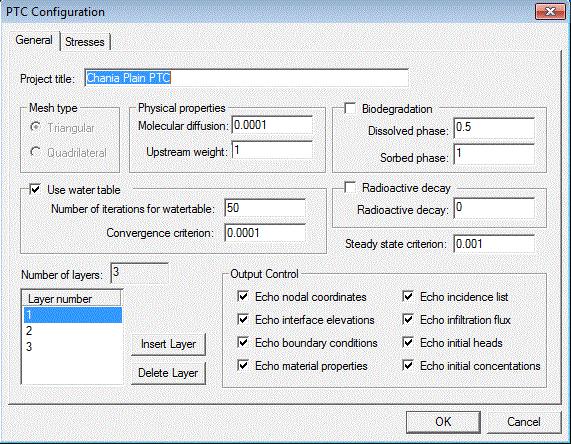The image size is (571, 444).
Task: Select Triangular mesh type radio button
Action: (x=36, y=127)
